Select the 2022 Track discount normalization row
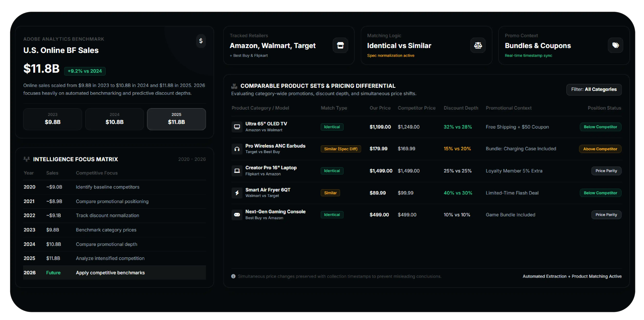Viewport: 644px width, 320px height. tap(115, 215)
